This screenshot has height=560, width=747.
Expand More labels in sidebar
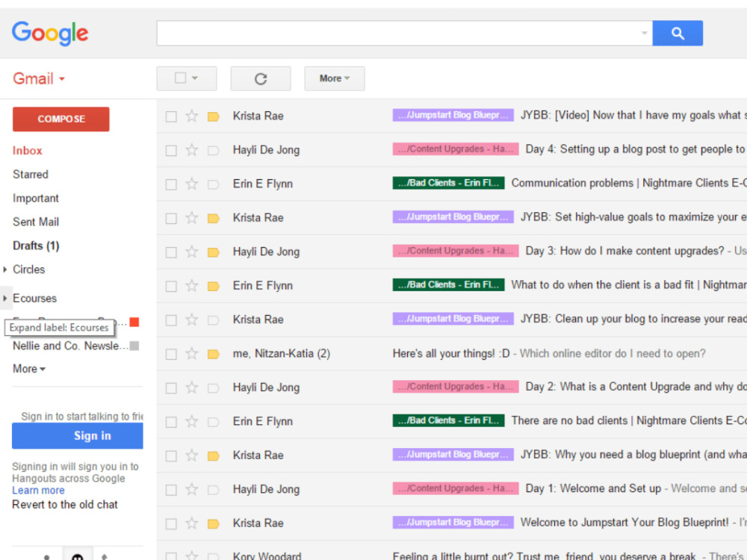[29, 369]
